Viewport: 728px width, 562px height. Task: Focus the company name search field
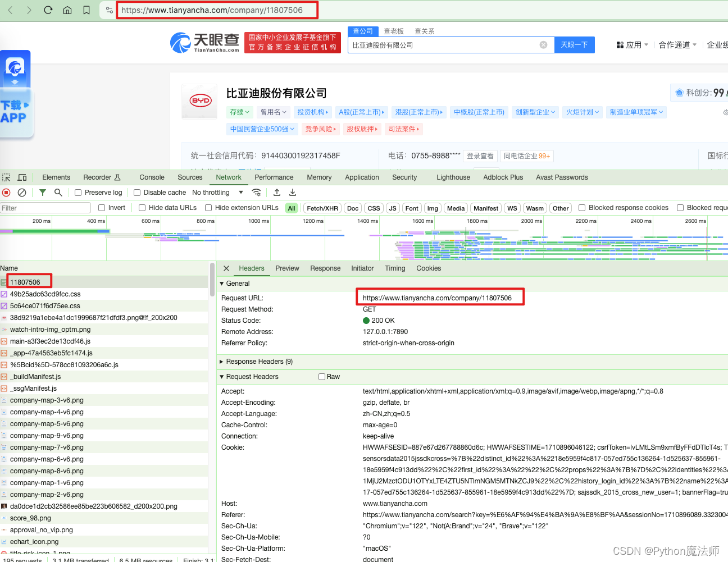click(x=444, y=45)
